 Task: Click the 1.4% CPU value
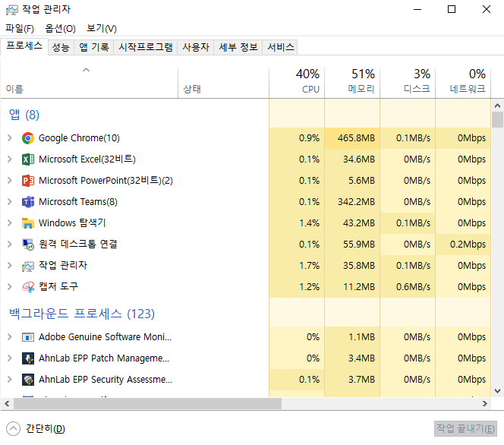(x=309, y=223)
